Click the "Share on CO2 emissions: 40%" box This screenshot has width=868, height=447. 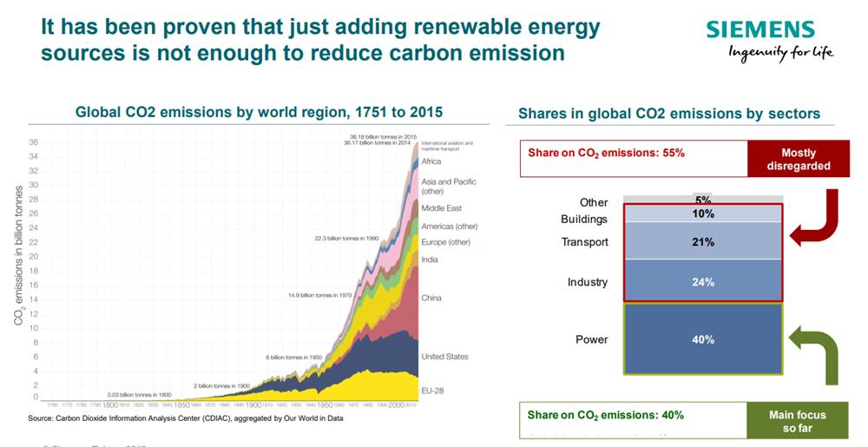(634, 415)
